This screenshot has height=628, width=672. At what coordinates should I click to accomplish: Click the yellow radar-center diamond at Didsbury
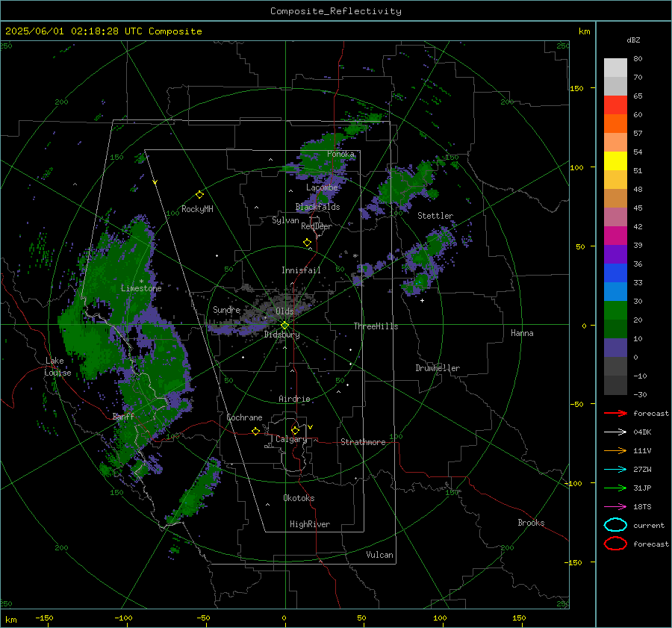[x=284, y=325]
